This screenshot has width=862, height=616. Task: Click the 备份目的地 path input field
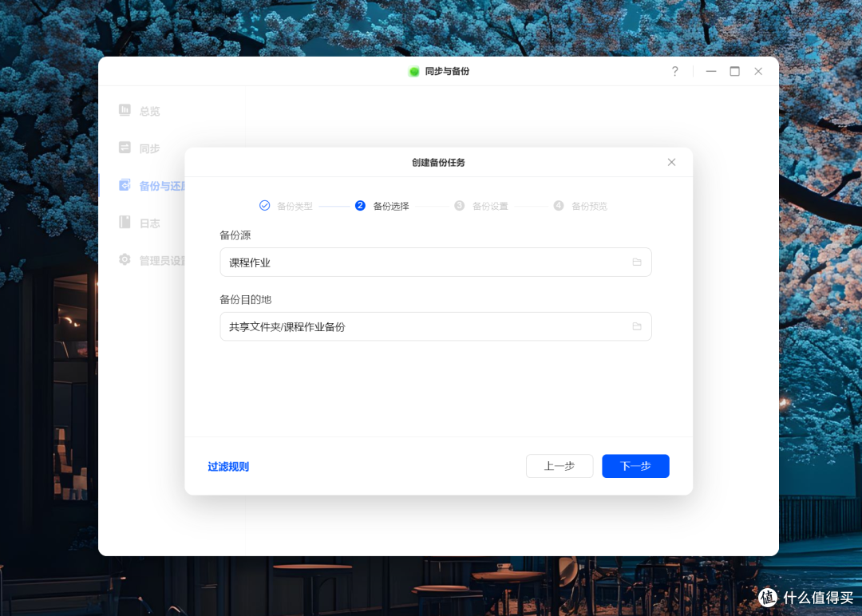click(436, 326)
